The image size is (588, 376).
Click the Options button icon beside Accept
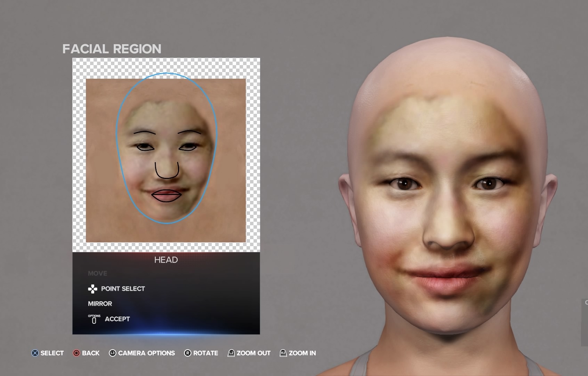tap(94, 319)
